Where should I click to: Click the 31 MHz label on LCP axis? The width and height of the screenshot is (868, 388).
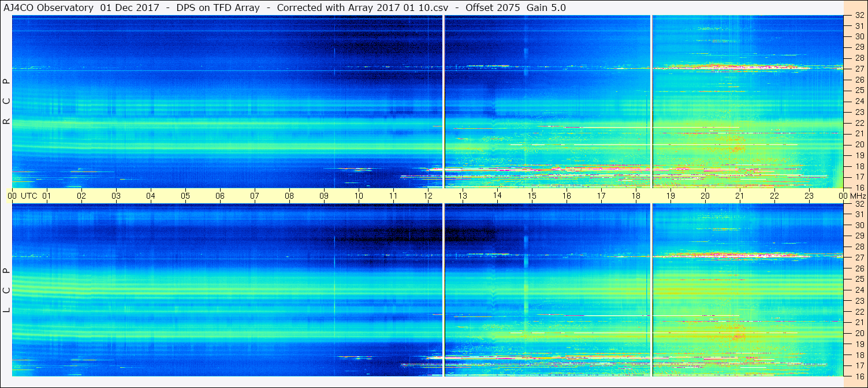click(x=859, y=214)
